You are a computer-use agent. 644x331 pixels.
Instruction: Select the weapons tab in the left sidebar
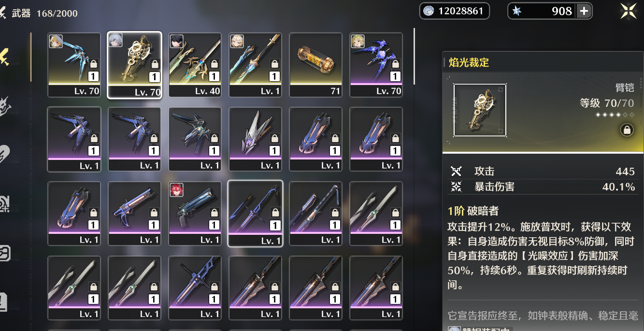tap(6, 57)
